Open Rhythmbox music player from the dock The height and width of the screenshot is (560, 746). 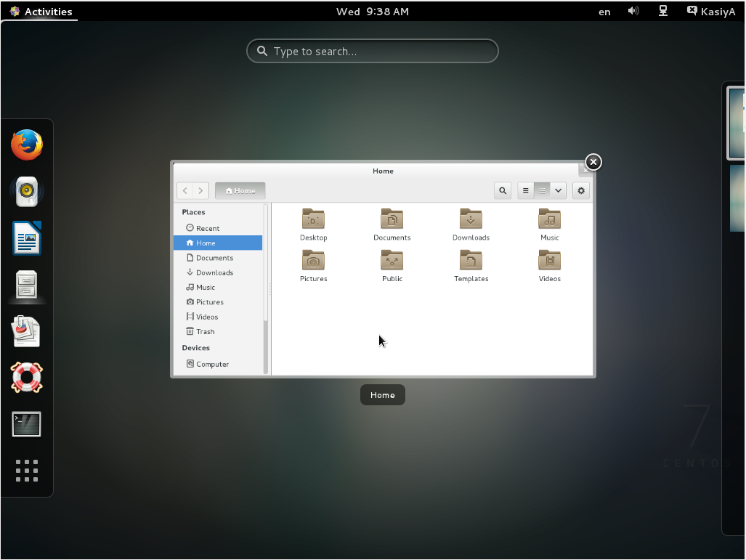27,191
